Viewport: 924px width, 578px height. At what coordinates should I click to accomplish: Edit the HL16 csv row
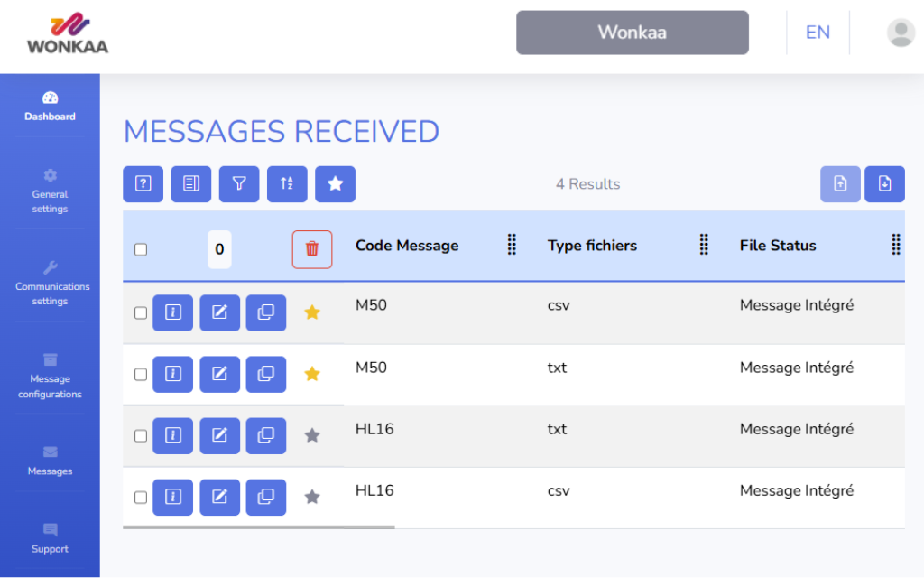(220, 498)
